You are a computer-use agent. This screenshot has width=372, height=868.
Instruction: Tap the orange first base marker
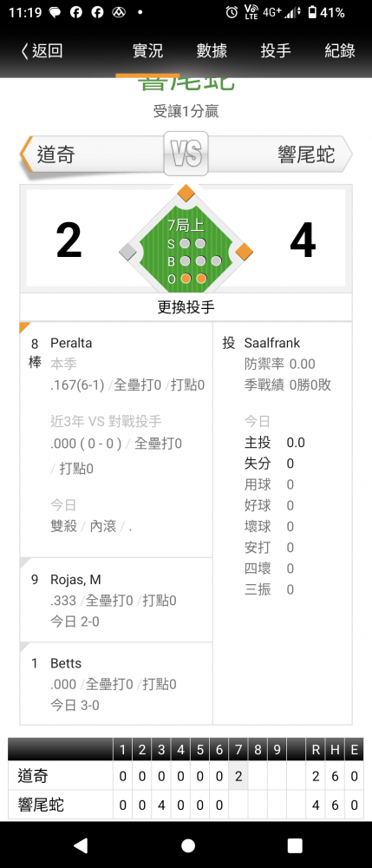[x=244, y=252]
